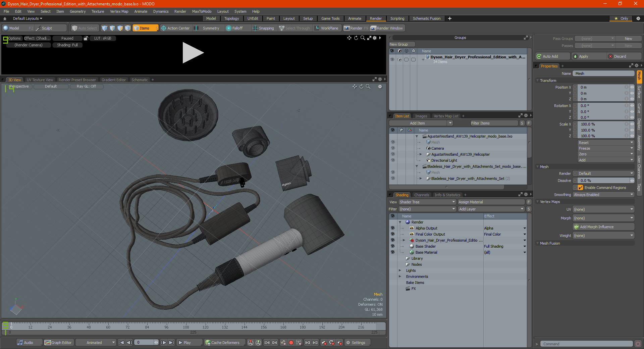This screenshot has height=349, width=644.
Task: Click New Group button
Action: [x=402, y=44]
